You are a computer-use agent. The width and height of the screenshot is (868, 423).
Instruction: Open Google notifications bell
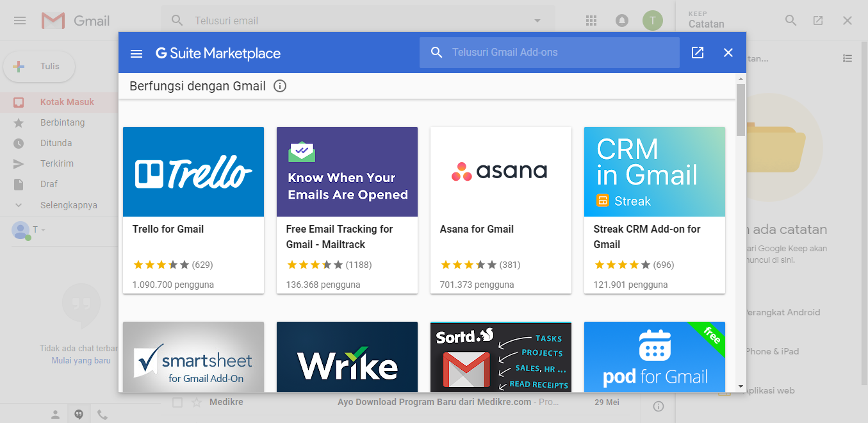pos(621,21)
